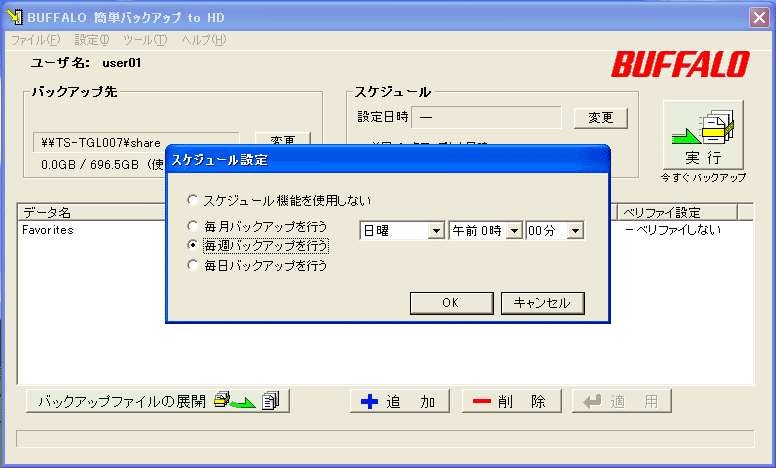This screenshot has height=468, width=776.
Task: Click 変更 button beside backup destination path
Action: (x=283, y=138)
